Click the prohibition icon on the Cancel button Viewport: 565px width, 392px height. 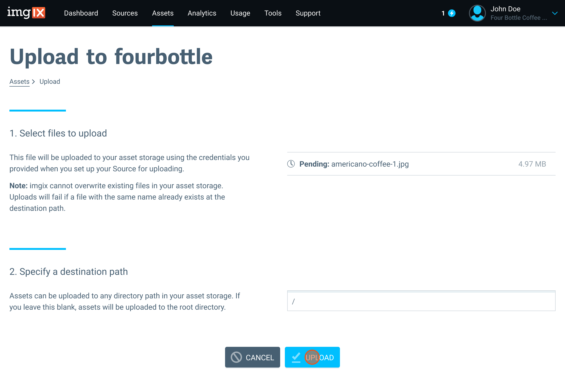pyautogui.click(x=236, y=357)
